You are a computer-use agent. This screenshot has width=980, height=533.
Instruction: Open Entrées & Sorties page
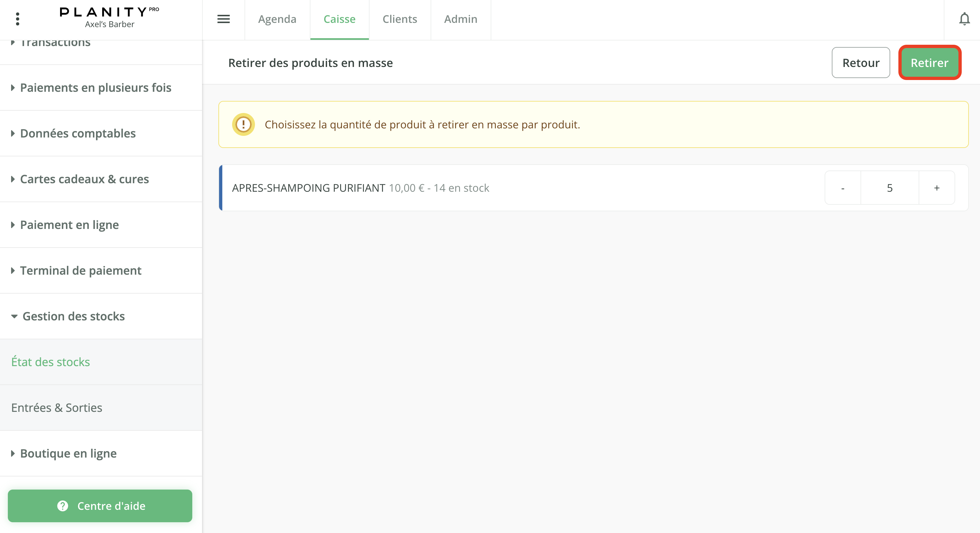point(57,407)
